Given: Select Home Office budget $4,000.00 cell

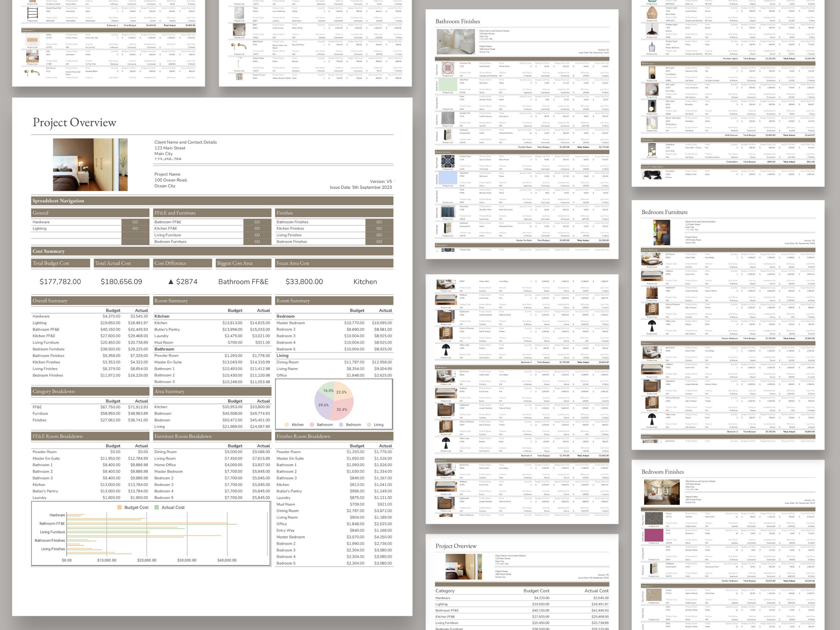Looking at the screenshot, I should pos(233,465).
